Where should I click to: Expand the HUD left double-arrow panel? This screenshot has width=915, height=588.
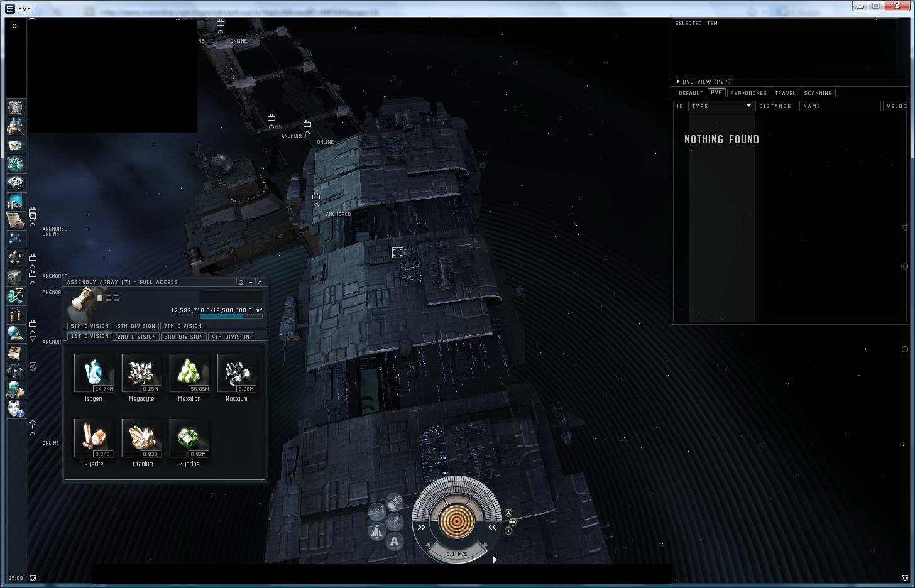coord(422,527)
